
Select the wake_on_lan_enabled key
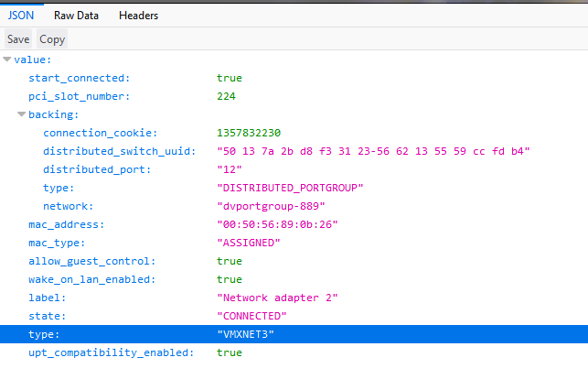click(x=91, y=279)
